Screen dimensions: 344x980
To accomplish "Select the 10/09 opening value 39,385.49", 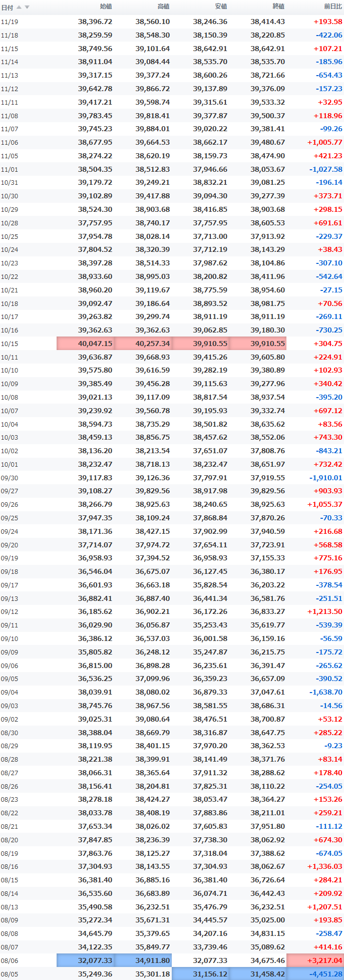I will click(x=95, y=384).
